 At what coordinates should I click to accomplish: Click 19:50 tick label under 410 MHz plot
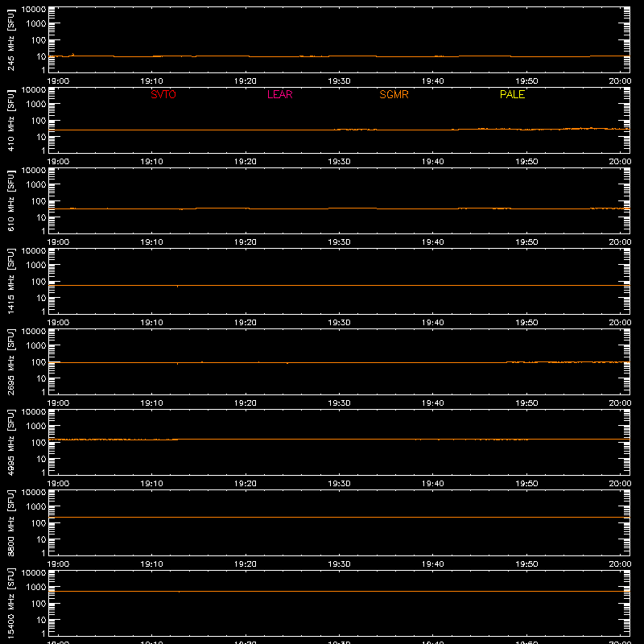tap(526, 162)
